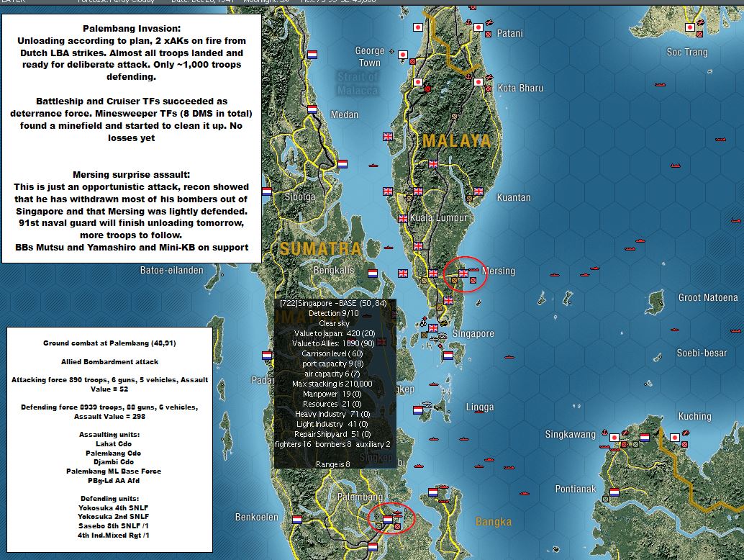This screenshot has height=560, width=744.
Task: Click the Ground combat at Palembang report
Action: coord(109,440)
